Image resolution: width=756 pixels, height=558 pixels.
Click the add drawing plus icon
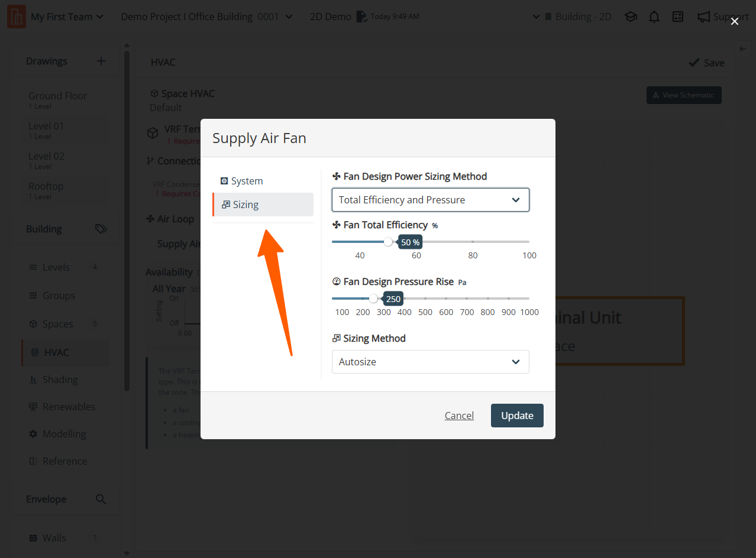point(101,61)
